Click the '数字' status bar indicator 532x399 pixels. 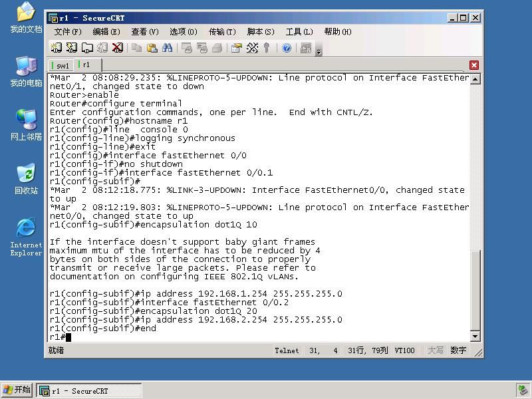pyautogui.click(x=458, y=350)
